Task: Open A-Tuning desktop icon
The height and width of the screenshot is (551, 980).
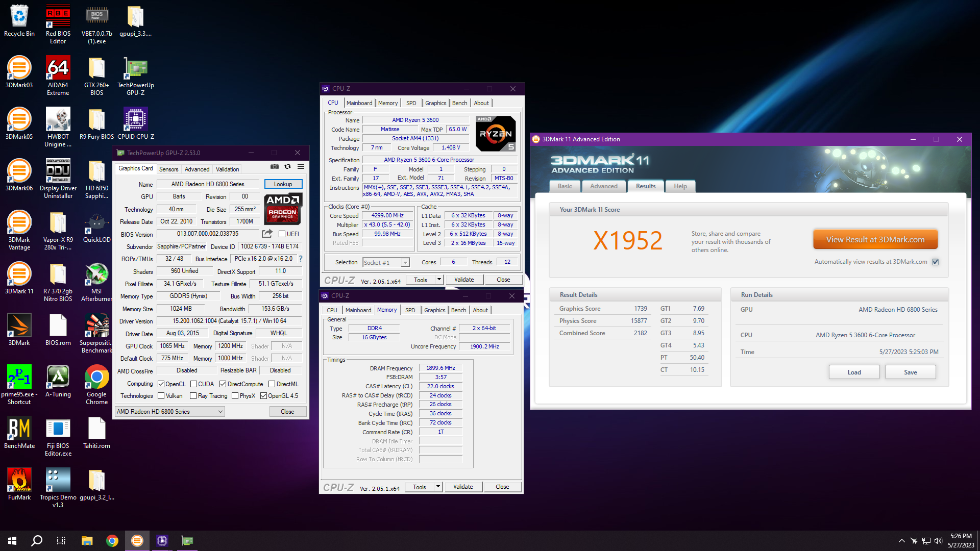Action: 58,381
